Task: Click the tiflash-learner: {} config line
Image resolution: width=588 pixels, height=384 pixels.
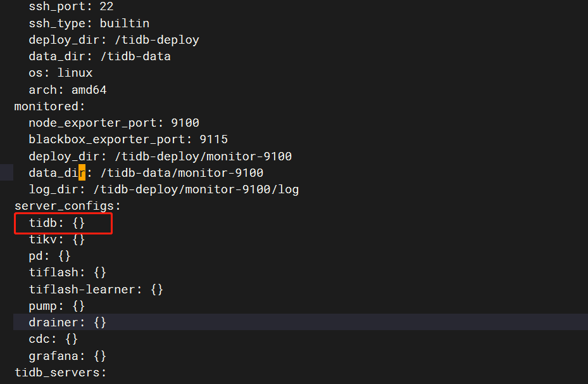Action: 96,290
